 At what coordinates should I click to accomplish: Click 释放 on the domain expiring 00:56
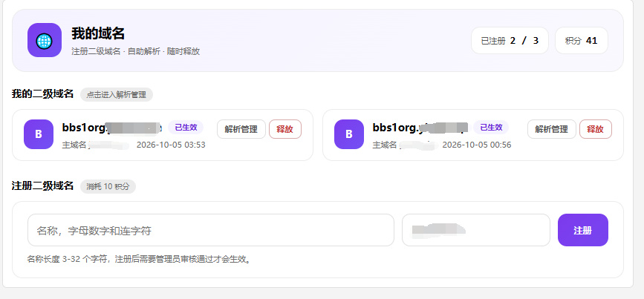click(x=596, y=129)
